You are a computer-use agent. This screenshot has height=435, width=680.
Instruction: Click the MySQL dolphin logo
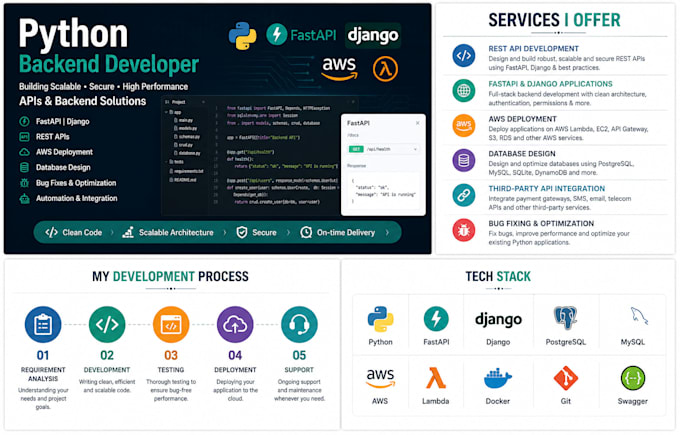point(638,316)
